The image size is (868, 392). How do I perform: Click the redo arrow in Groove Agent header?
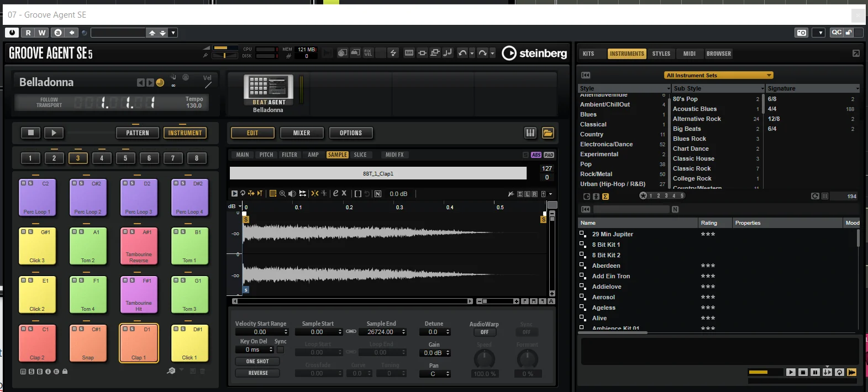pos(482,53)
